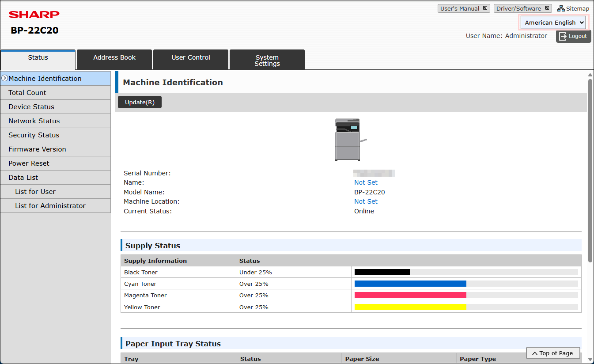
Task: Open Data List in the sidebar
Action: click(56, 178)
